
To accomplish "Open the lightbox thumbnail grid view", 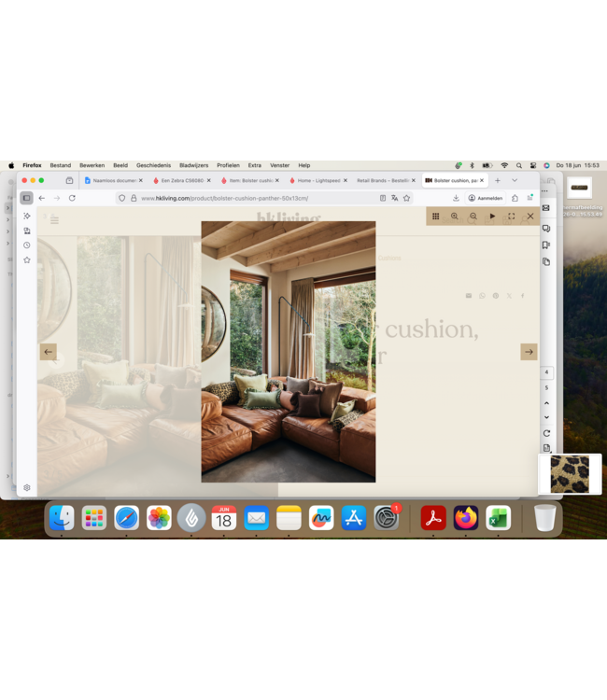I will [x=436, y=217].
